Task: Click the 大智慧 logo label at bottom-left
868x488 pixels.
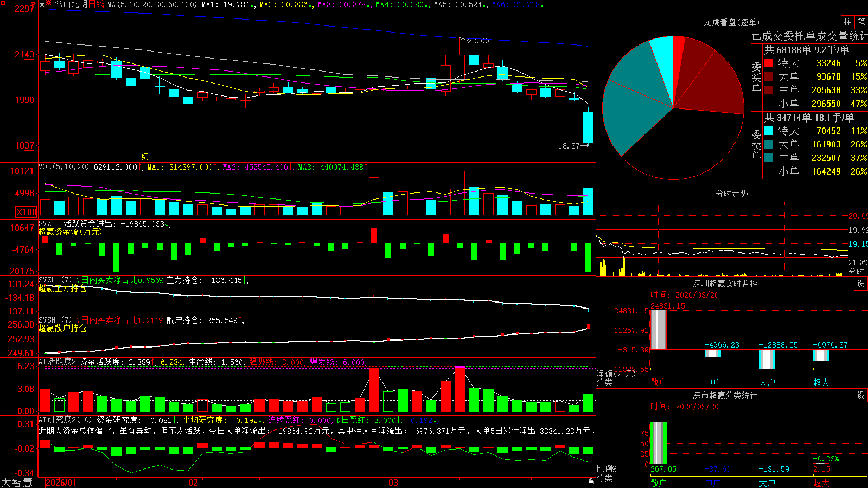Action: pyautogui.click(x=17, y=483)
